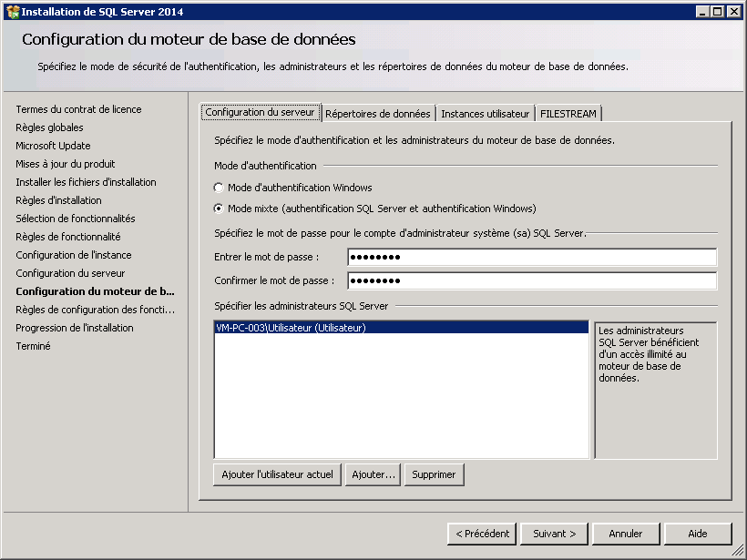Cancel the installation with Annuler
747x560 pixels.
click(626, 534)
